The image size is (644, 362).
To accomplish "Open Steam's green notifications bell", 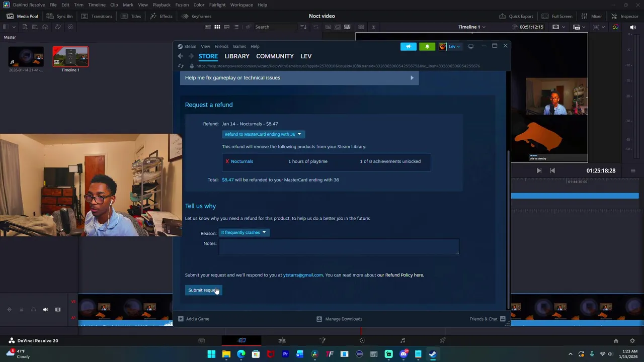I will click(x=427, y=46).
